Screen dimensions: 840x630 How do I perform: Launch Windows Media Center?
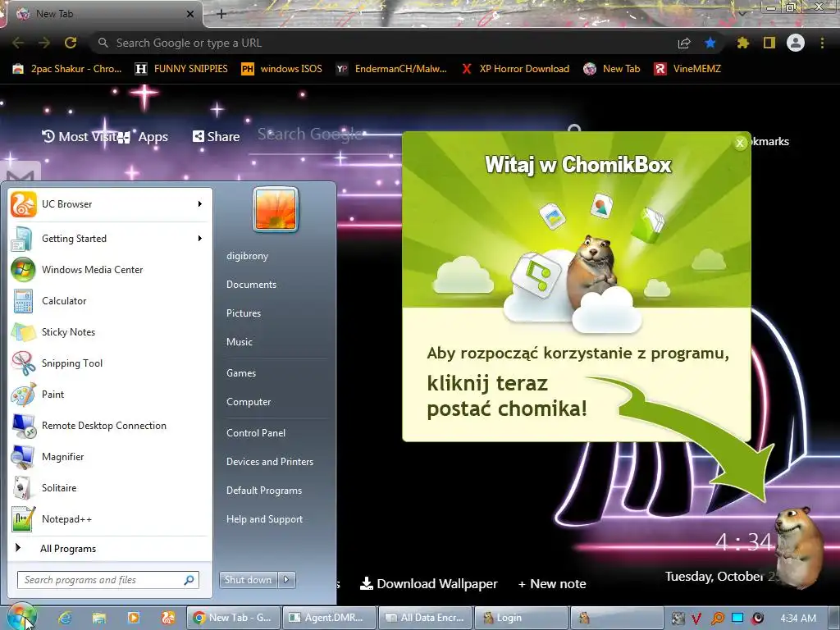[109, 269]
